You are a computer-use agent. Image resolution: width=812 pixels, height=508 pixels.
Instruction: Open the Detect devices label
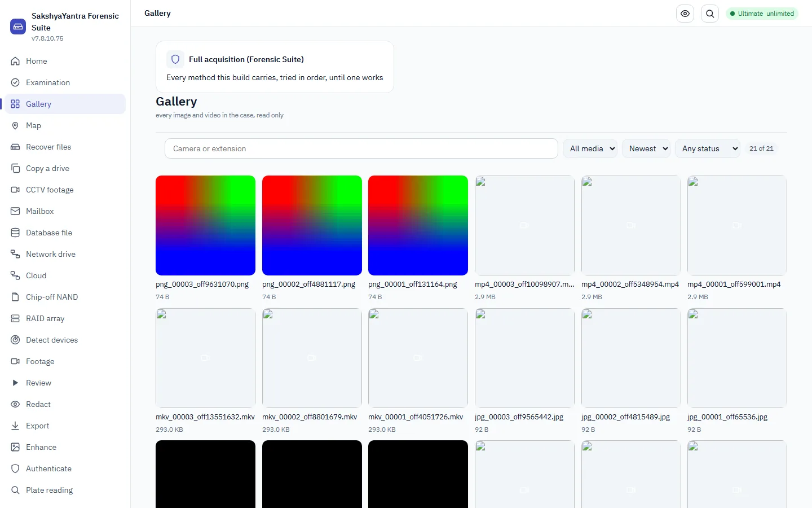click(x=52, y=340)
